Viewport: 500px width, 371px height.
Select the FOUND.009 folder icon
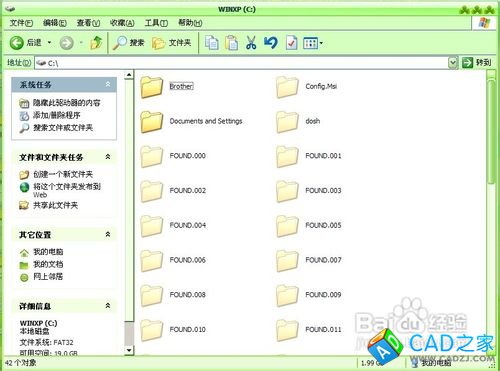(x=287, y=295)
